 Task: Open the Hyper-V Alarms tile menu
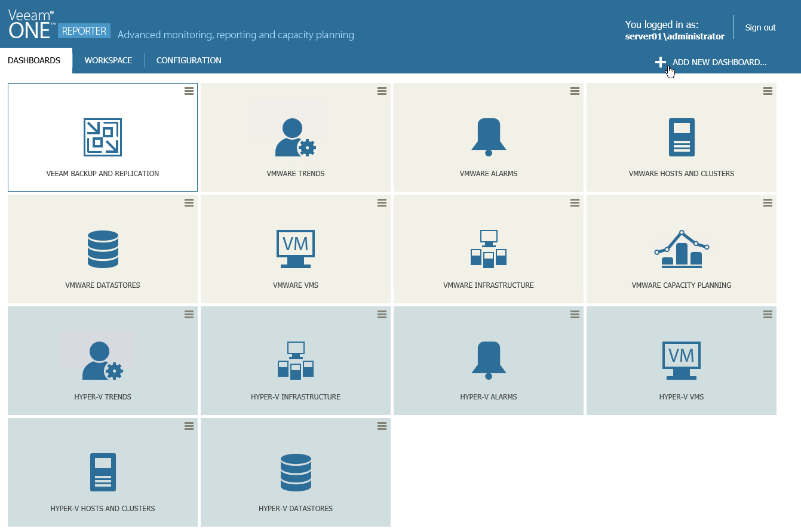tap(575, 314)
